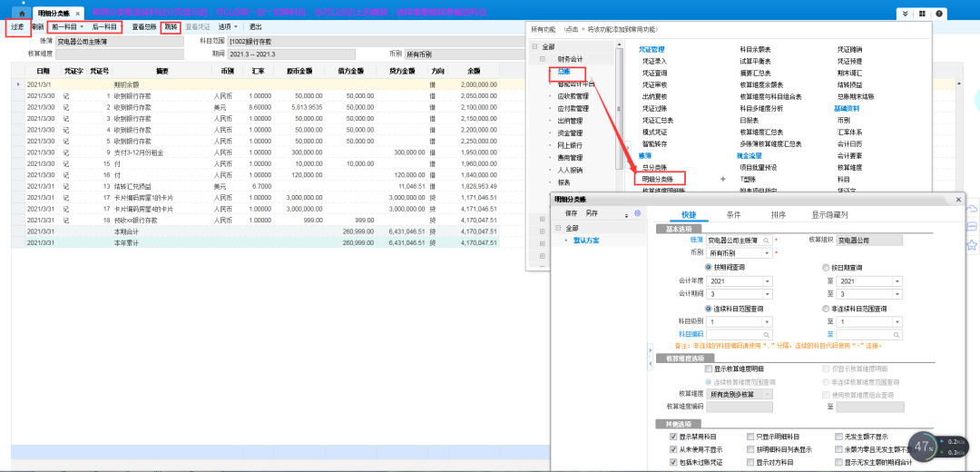Enable the 显示核算维度明细 checkbox
The width and height of the screenshot is (980, 472).
[709, 369]
